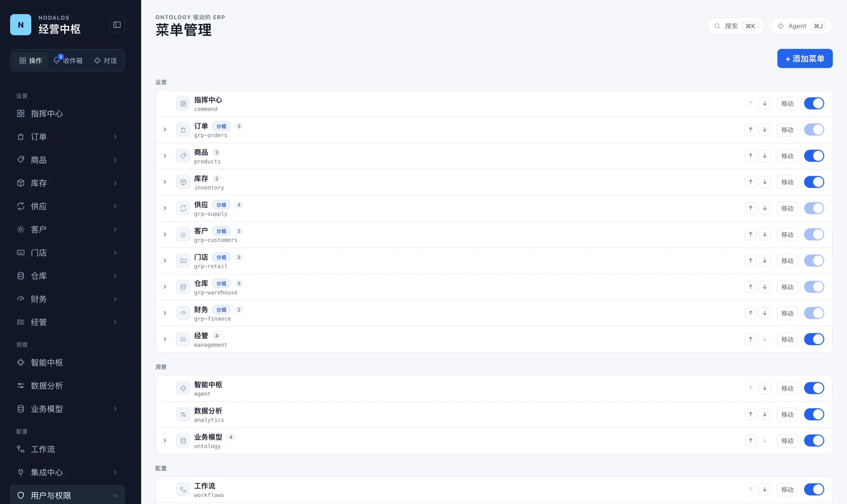The width and height of the screenshot is (847, 504).
Task: Move 商品 down with the down arrow
Action: 765,156
